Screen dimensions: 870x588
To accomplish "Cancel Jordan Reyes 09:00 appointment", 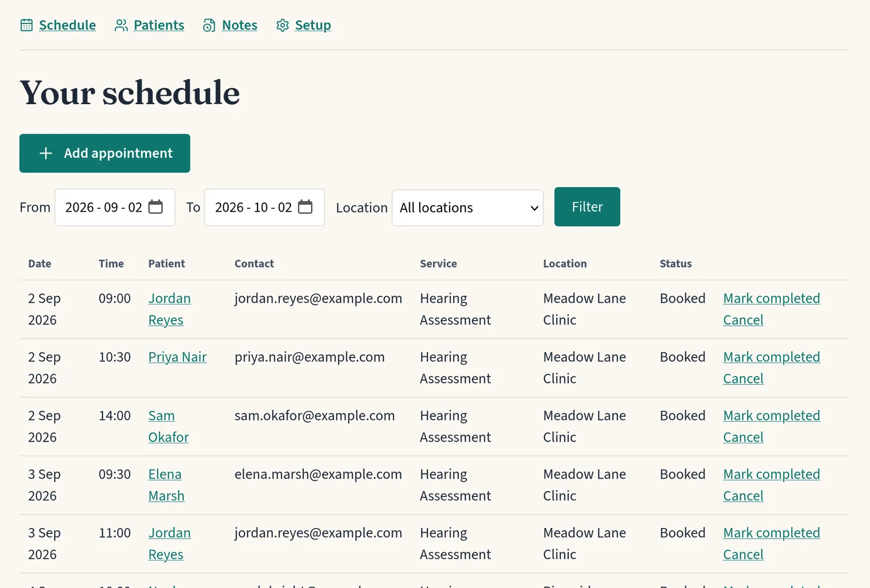I will tap(743, 320).
